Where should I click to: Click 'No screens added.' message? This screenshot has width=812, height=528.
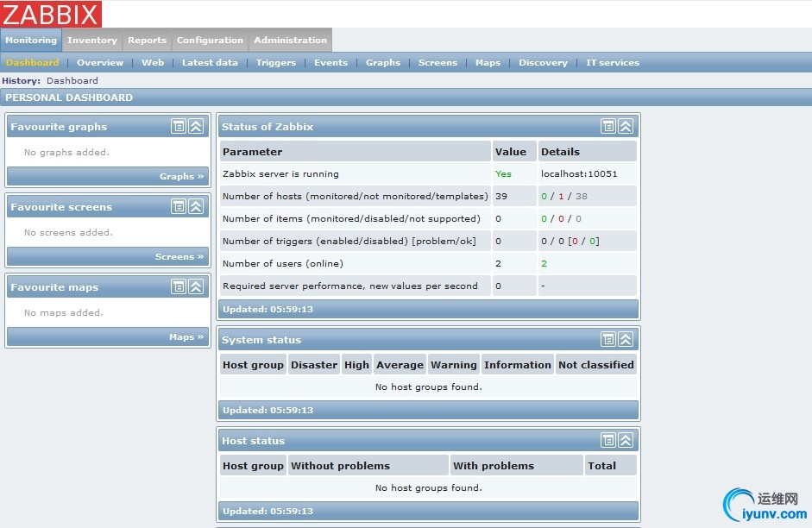click(68, 232)
